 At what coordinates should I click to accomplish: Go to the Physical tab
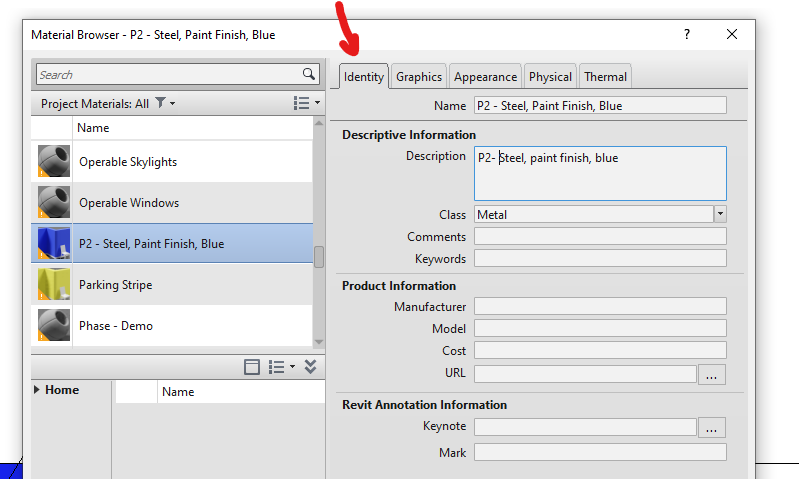pos(550,77)
